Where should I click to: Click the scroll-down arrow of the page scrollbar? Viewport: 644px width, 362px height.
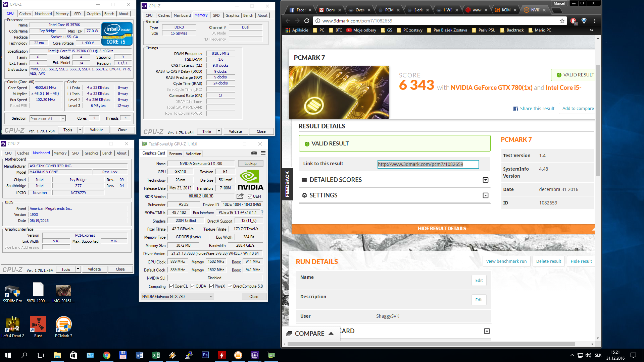coord(598,338)
